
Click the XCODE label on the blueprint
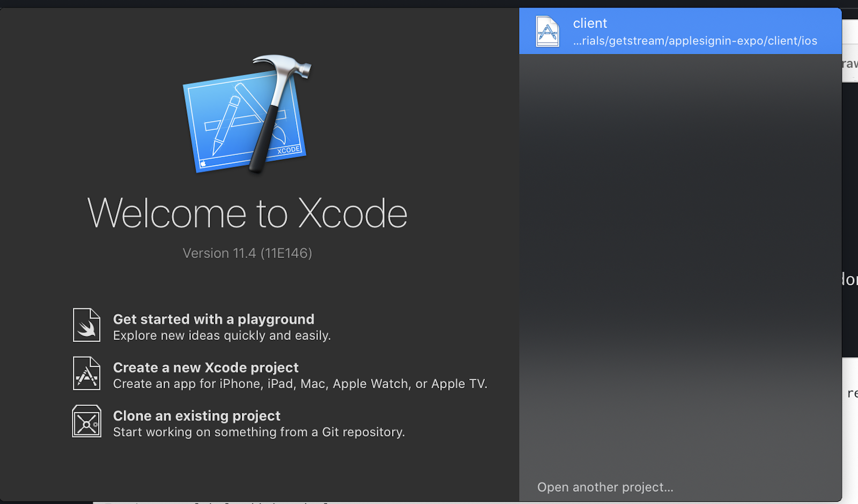click(x=289, y=150)
